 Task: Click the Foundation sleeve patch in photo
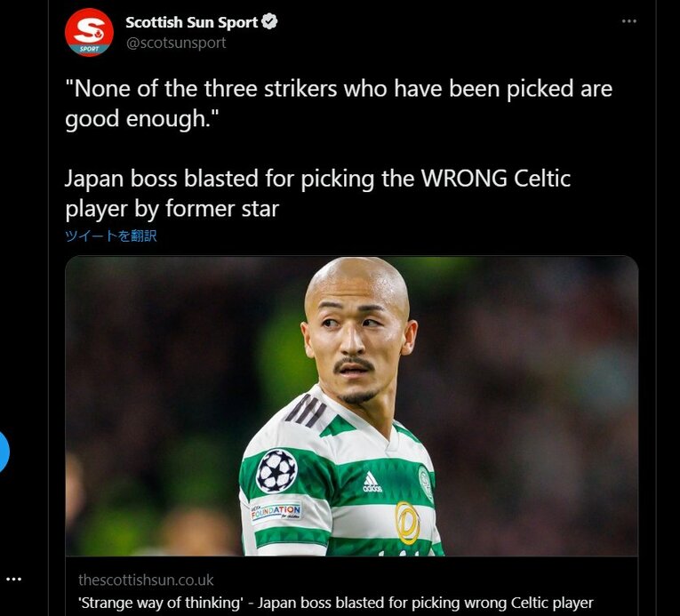(276, 512)
